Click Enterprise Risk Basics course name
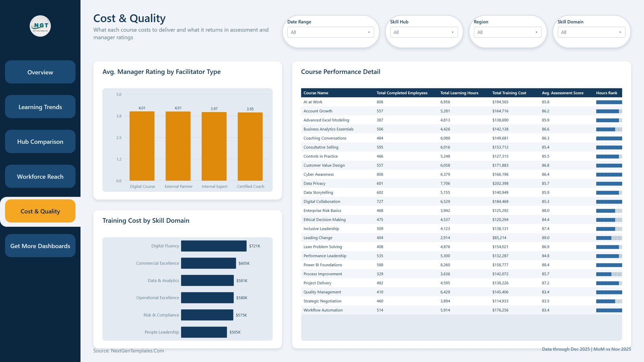The image size is (644, 362). (x=322, y=211)
